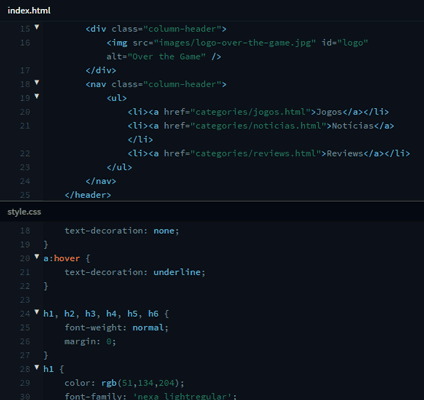Click the 'font-weight: normal' declaration
Viewport: 424px width, 400px height.
pos(117,328)
